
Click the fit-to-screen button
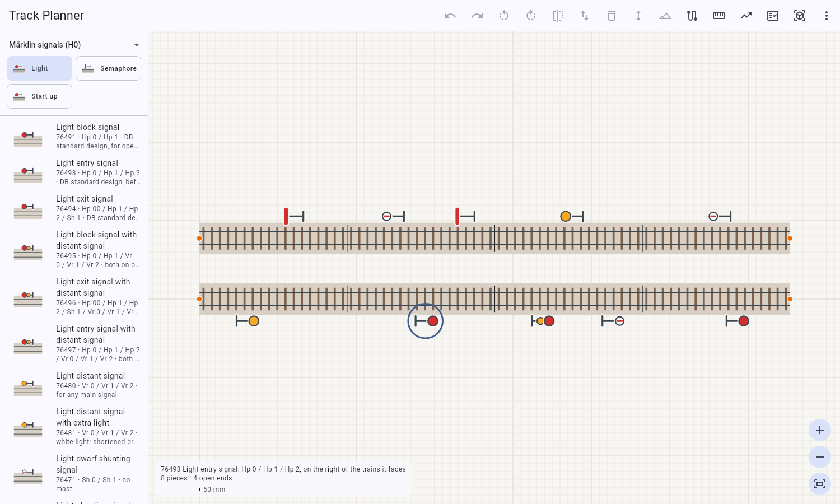click(820, 484)
